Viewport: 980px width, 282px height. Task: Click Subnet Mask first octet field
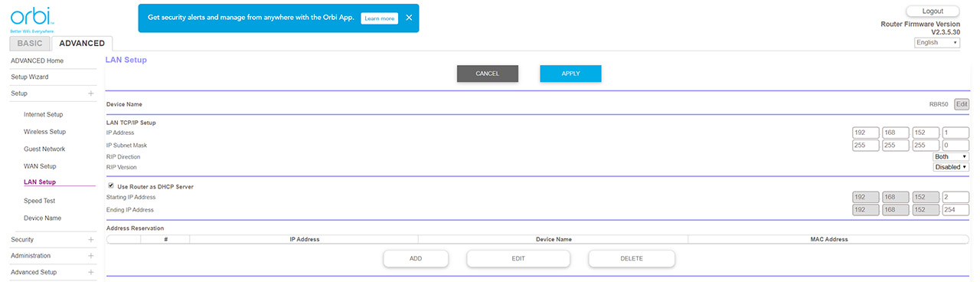tap(865, 145)
